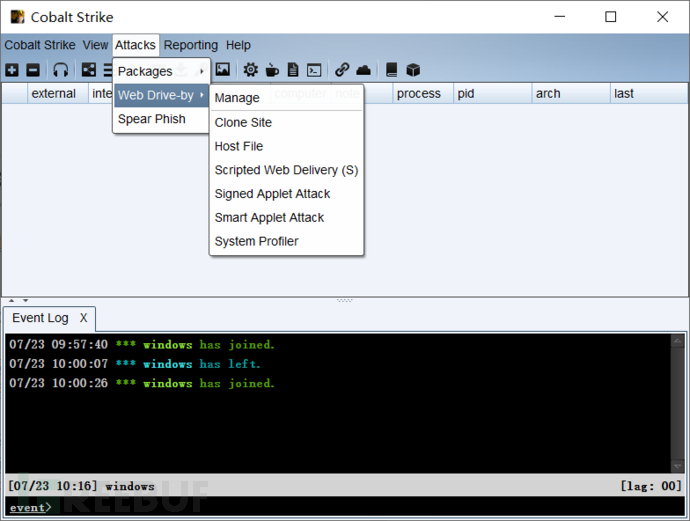The image size is (690, 521).
Task: Click the cloud manage web server icon
Action: (x=364, y=70)
